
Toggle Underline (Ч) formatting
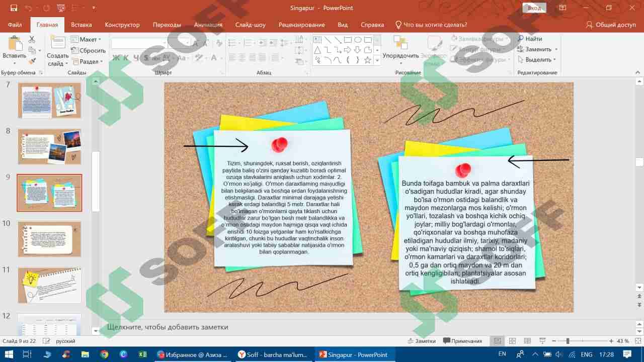[x=136, y=58]
